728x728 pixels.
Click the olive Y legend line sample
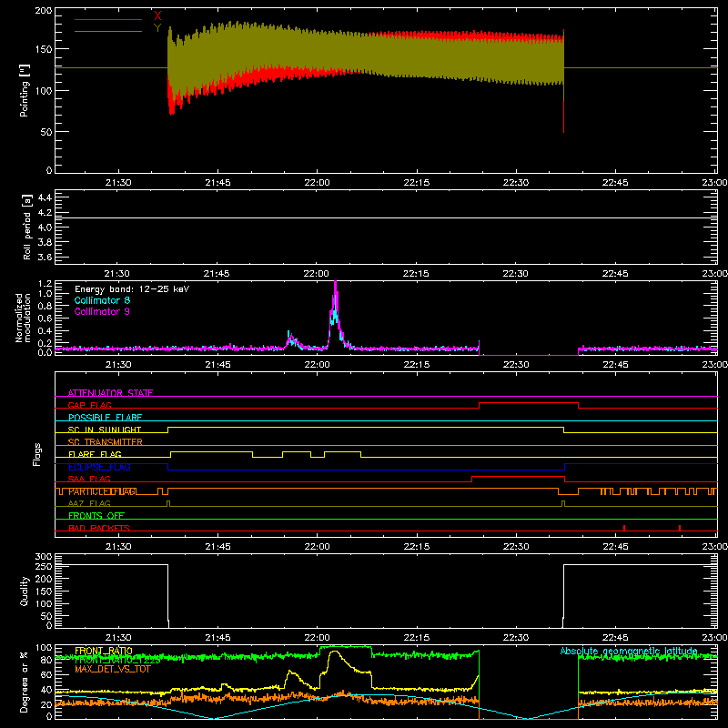tap(108, 32)
